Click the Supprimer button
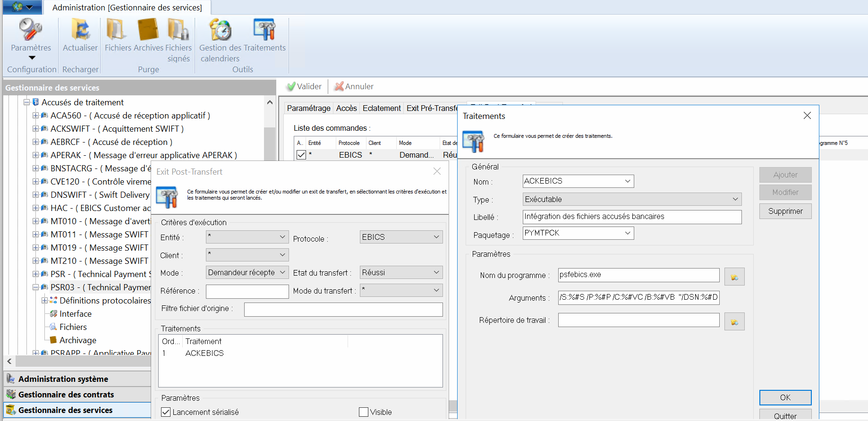This screenshot has height=421, width=868. (x=785, y=211)
